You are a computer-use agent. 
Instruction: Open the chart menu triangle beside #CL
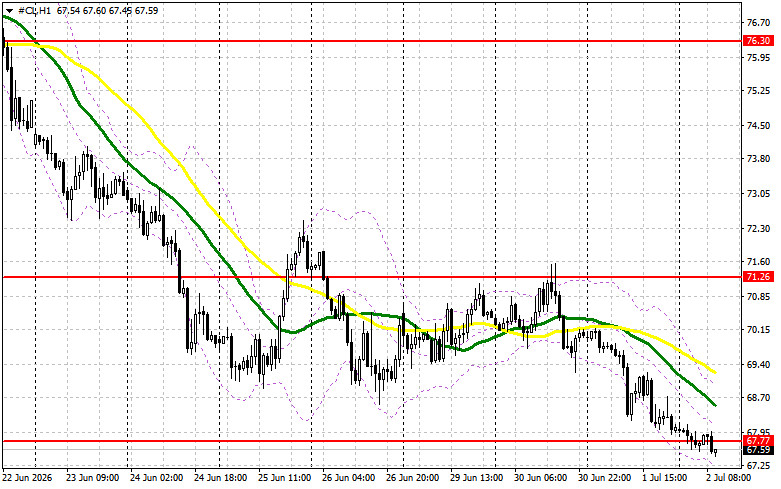click(9, 10)
